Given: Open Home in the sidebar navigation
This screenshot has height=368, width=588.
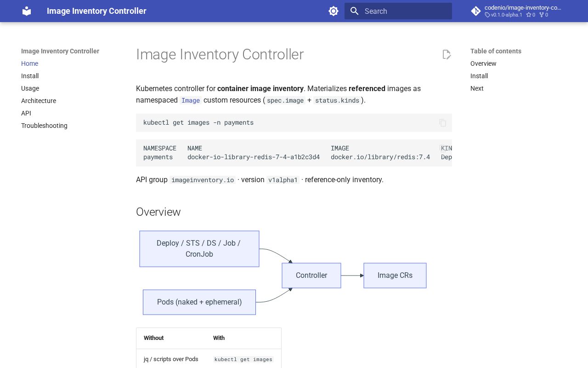Looking at the screenshot, I should click(29, 63).
